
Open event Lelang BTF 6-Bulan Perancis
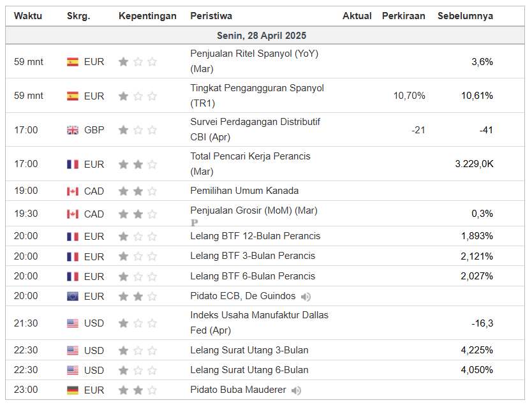pyautogui.click(x=253, y=276)
